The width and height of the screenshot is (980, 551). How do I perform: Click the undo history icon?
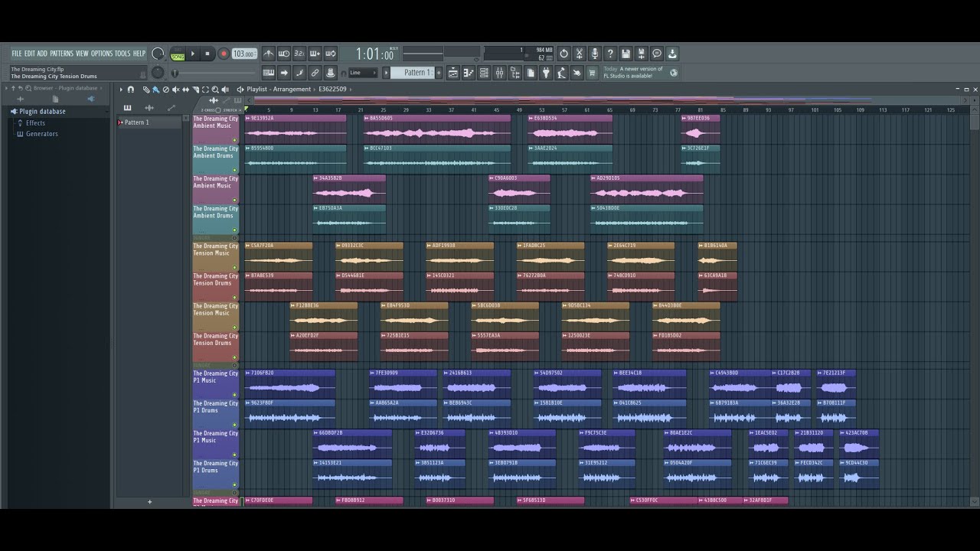564,54
